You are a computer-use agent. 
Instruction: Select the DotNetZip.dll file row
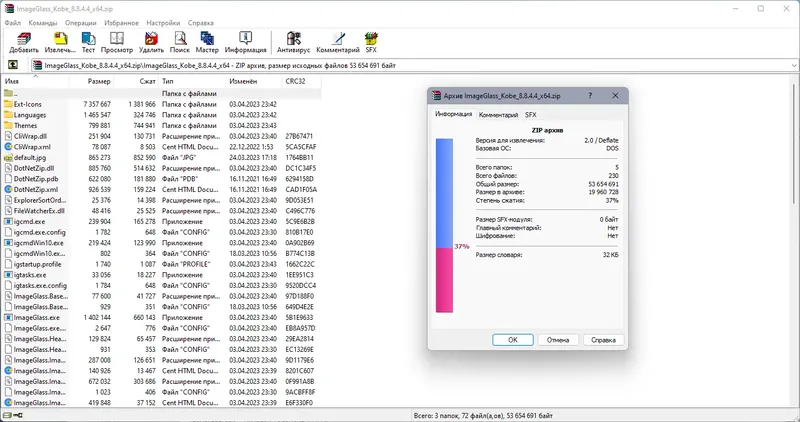pos(161,168)
